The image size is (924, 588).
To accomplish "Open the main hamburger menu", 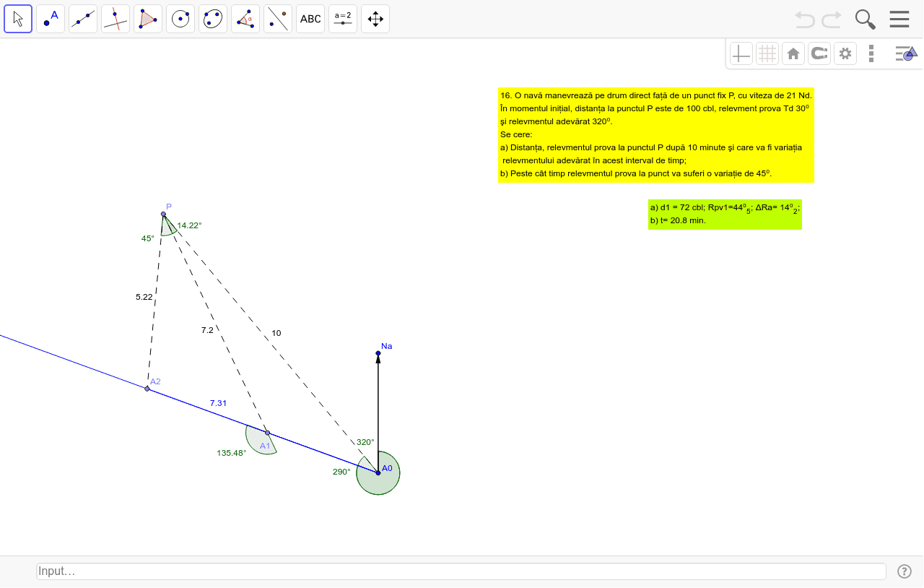I will point(899,19).
